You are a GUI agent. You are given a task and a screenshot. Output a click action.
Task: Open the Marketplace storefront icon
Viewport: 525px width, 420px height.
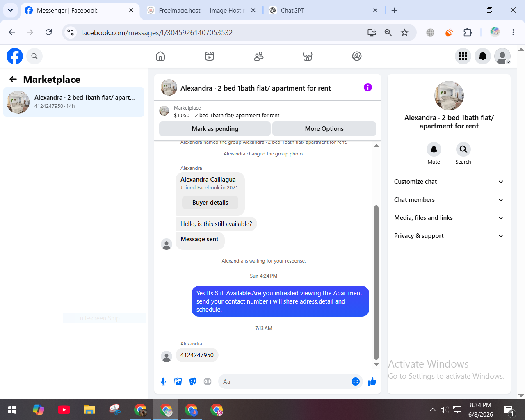(308, 56)
